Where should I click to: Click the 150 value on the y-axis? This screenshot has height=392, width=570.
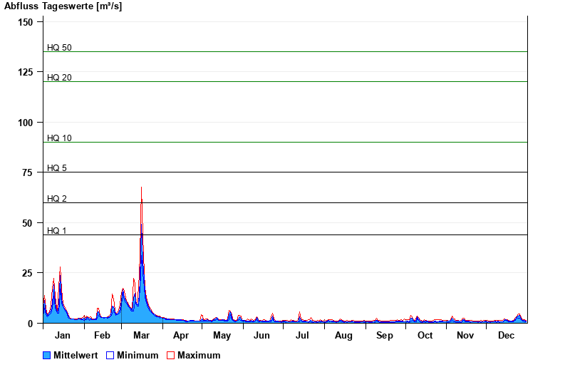[x=26, y=22]
